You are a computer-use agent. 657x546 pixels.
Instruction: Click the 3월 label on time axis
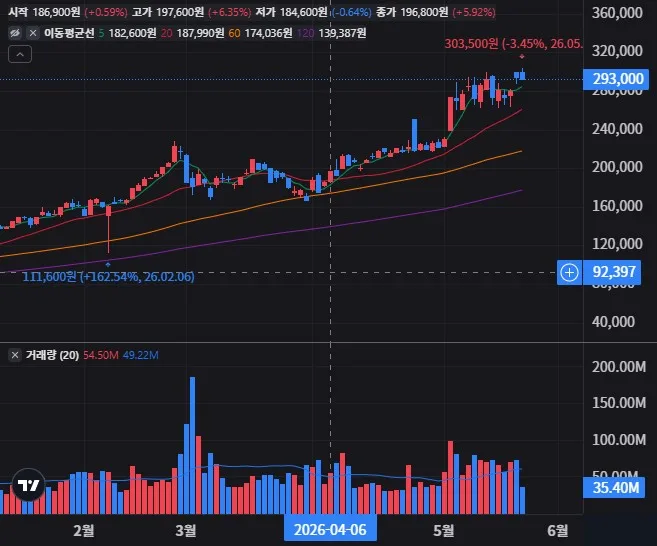pyautogui.click(x=186, y=530)
